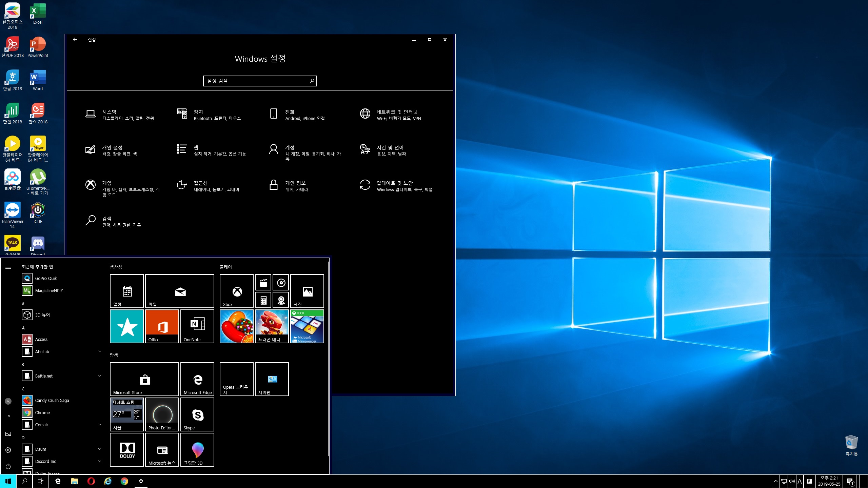Open Opera from the taskbar
The image size is (868, 488).
click(91, 481)
